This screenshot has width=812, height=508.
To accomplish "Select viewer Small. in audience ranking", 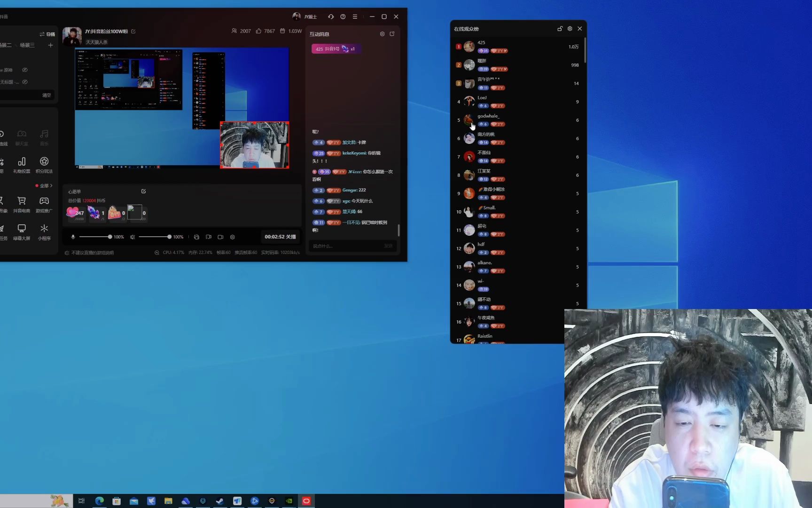I will (518, 212).
